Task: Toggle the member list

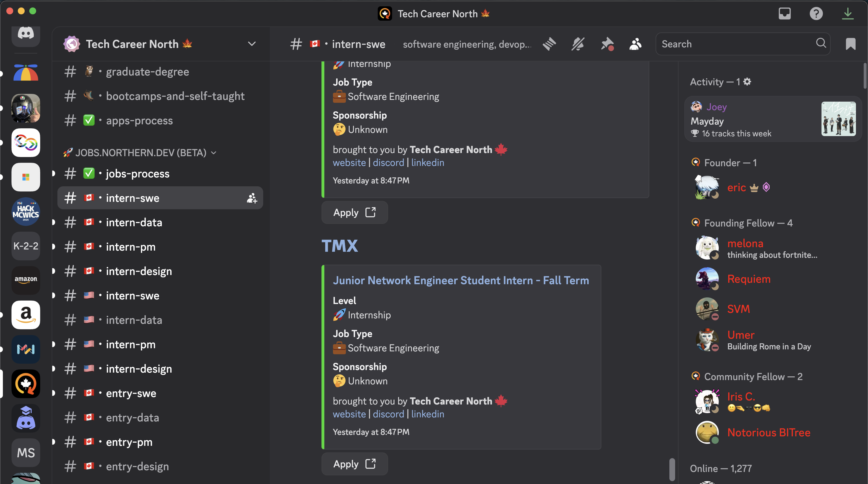Action: tap(635, 44)
